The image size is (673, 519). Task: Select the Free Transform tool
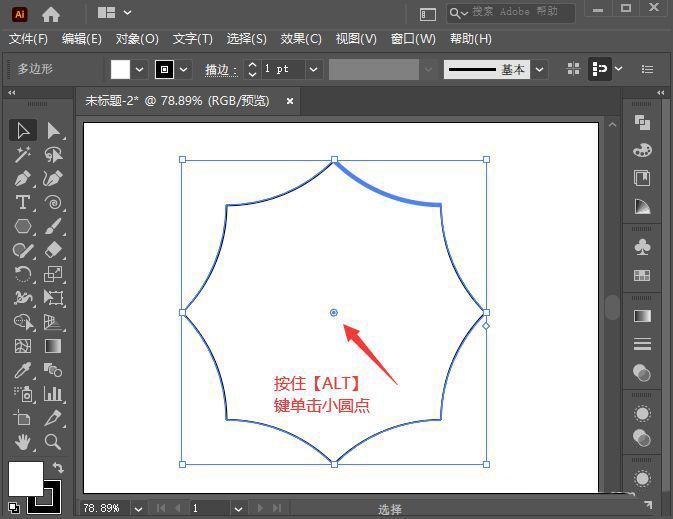coord(53,297)
